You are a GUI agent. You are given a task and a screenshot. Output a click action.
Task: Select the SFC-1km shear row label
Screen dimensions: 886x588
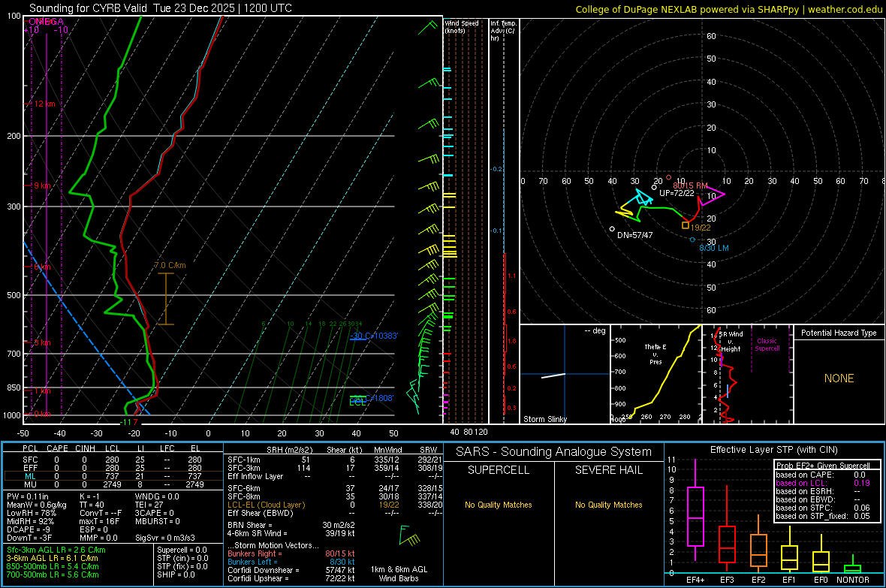pyautogui.click(x=243, y=460)
